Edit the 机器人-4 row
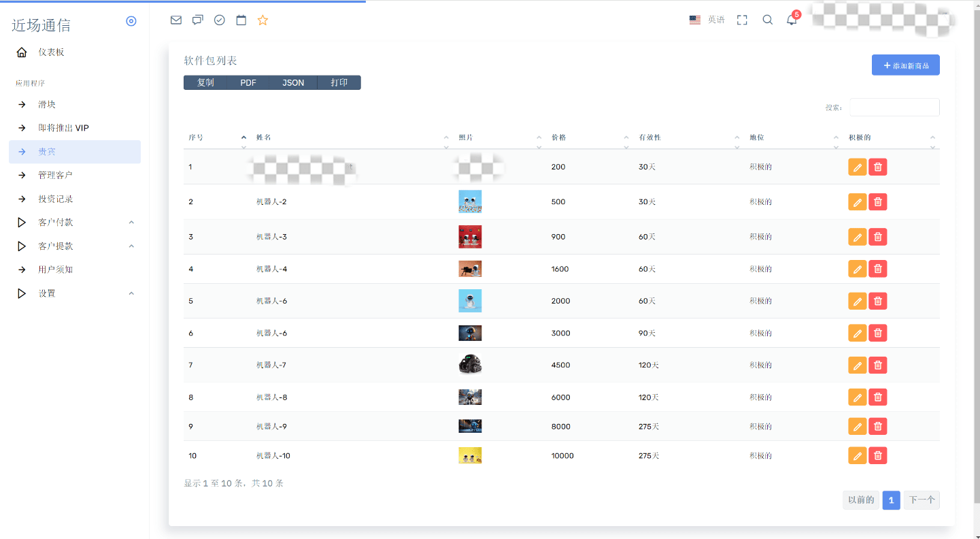980x539 pixels. 858,269
